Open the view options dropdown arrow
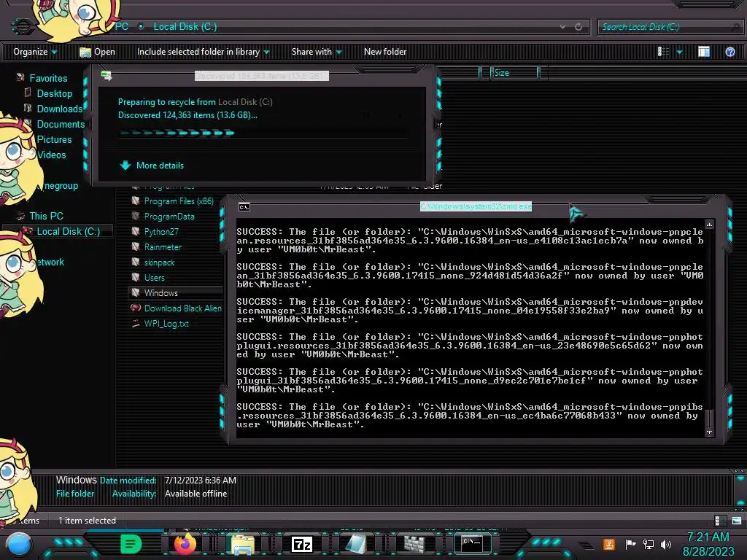Screen dimensions: 747x560 pos(679,52)
